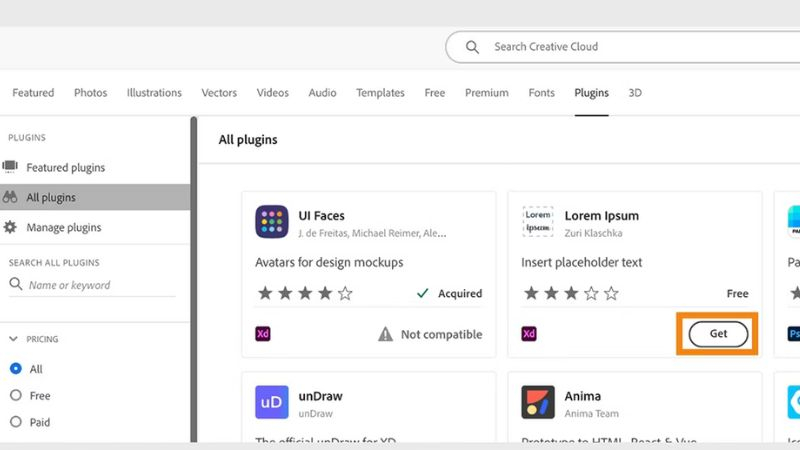
Task: Select the Free pricing radio button
Action: (16, 395)
